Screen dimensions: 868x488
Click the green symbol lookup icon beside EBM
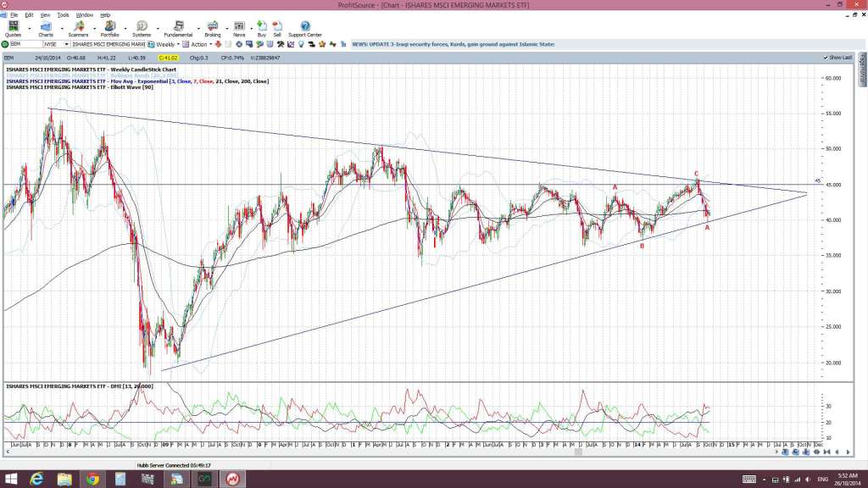tap(5, 44)
